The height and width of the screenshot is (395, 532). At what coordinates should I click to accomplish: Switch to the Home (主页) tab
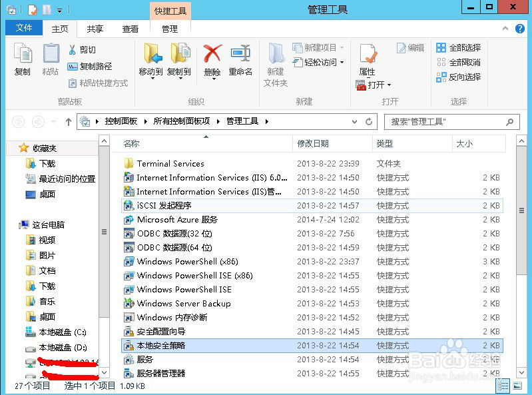60,29
